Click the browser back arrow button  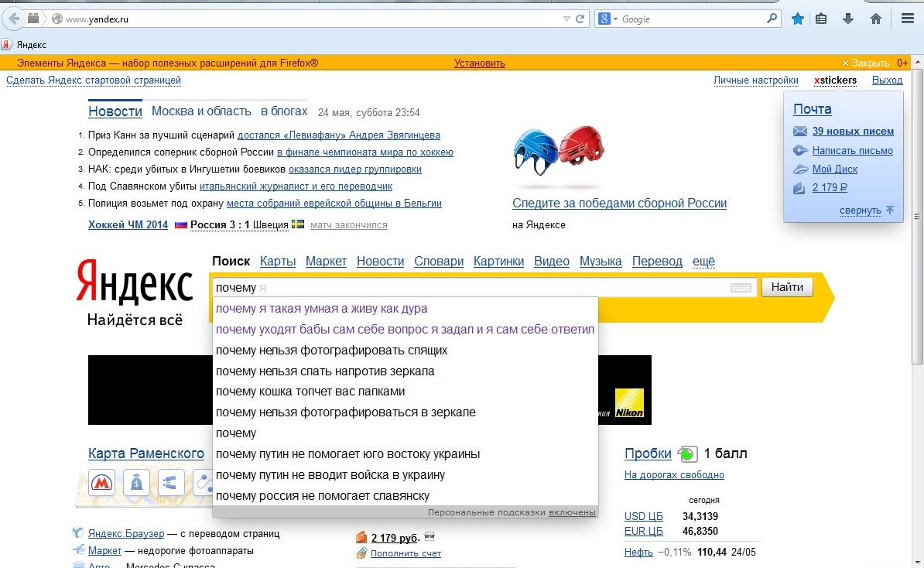[14, 19]
